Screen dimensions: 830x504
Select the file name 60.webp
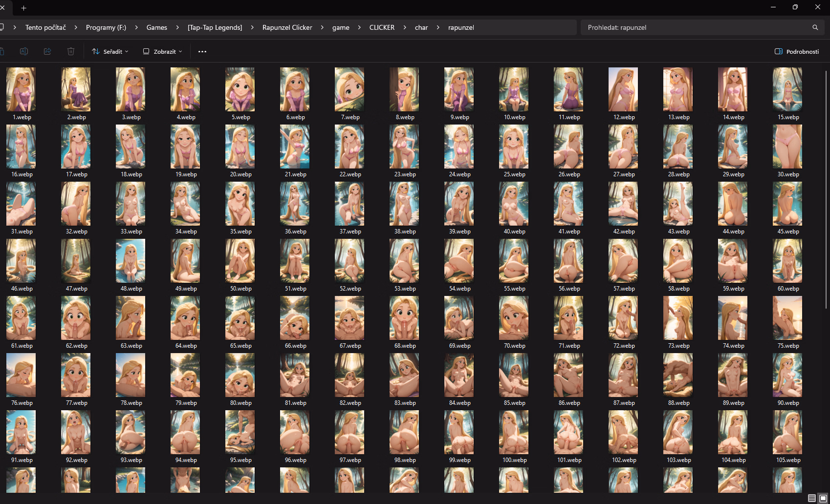[x=788, y=289]
